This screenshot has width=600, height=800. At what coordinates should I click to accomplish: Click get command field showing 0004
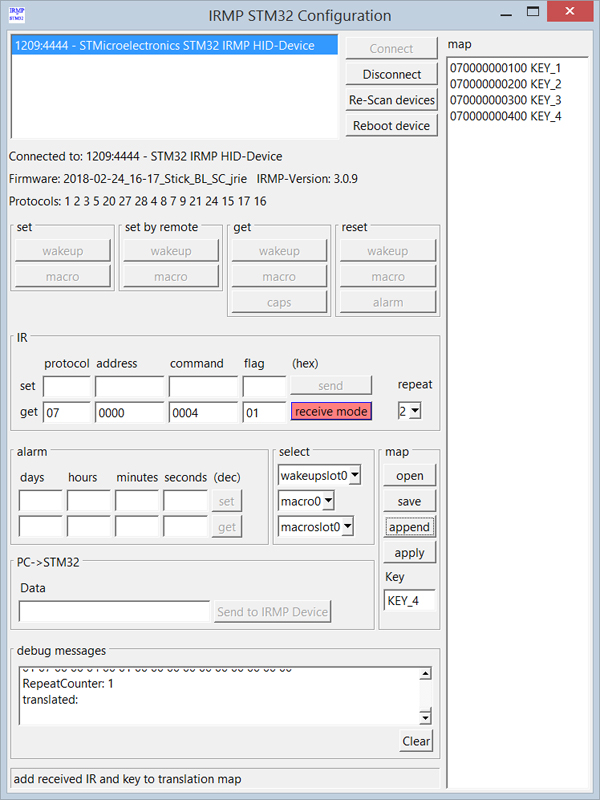[x=204, y=412]
